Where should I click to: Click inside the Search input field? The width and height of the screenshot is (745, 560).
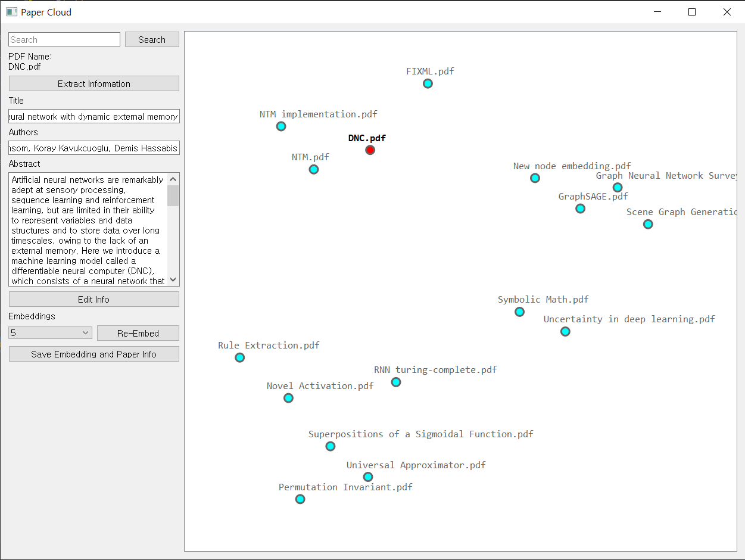click(x=64, y=39)
